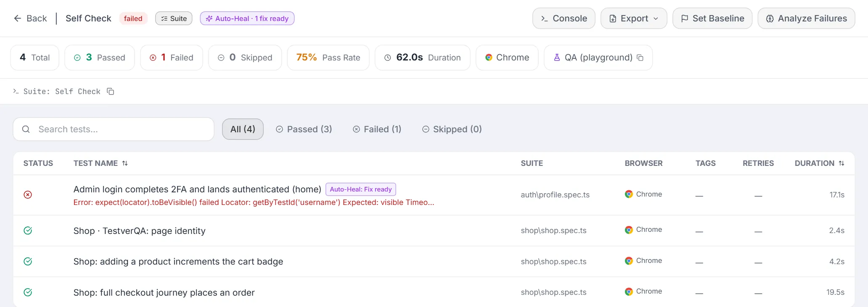
Task: Click the 3 Passed summary card
Action: click(x=100, y=58)
